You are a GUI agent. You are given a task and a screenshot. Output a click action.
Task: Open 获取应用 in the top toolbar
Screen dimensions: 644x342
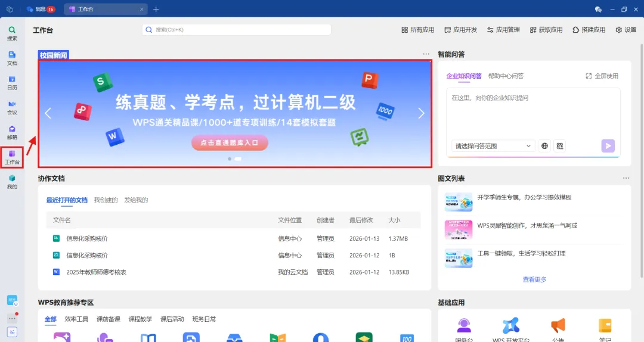[546, 30]
